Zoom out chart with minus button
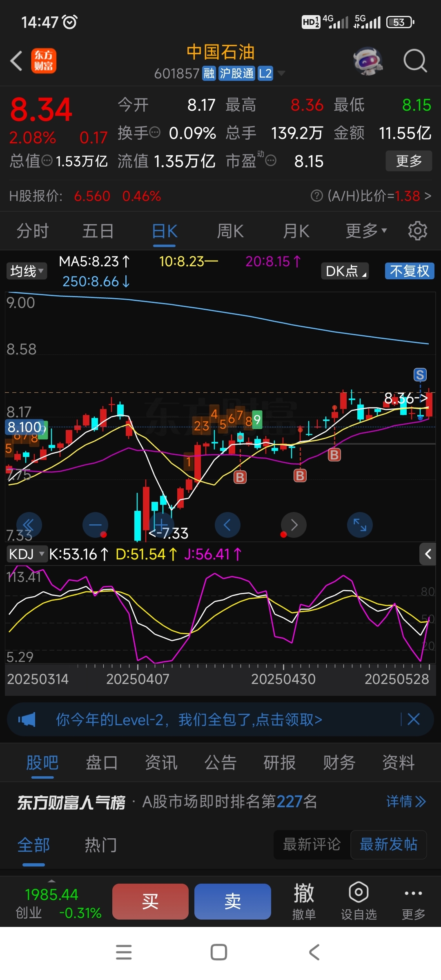This screenshot has width=441, height=980. [x=95, y=525]
